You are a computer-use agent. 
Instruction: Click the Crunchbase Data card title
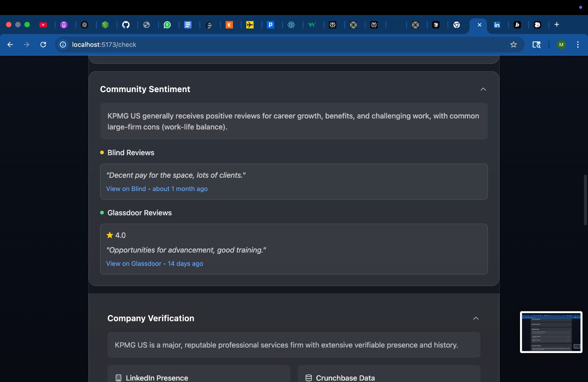click(x=345, y=378)
